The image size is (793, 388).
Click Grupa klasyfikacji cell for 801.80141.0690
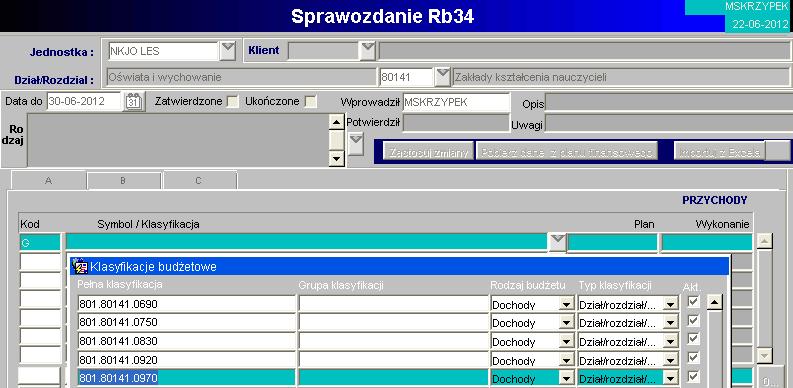coord(393,305)
